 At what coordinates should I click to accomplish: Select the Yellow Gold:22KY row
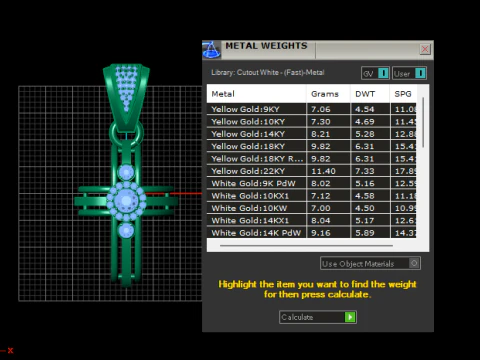coord(312,171)
